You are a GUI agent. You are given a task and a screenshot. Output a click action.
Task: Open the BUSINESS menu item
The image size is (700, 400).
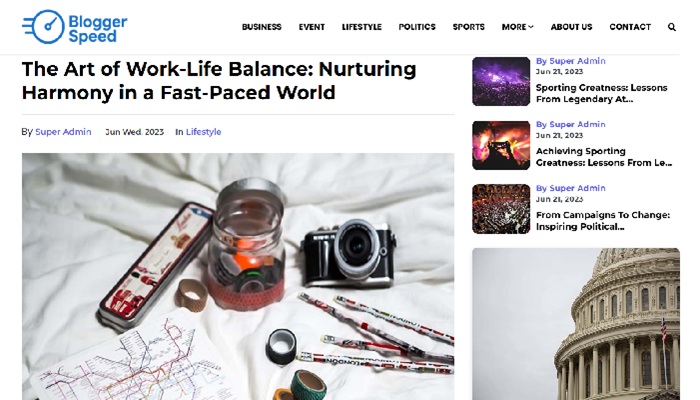pyautogui.click(x=262, y=27)
